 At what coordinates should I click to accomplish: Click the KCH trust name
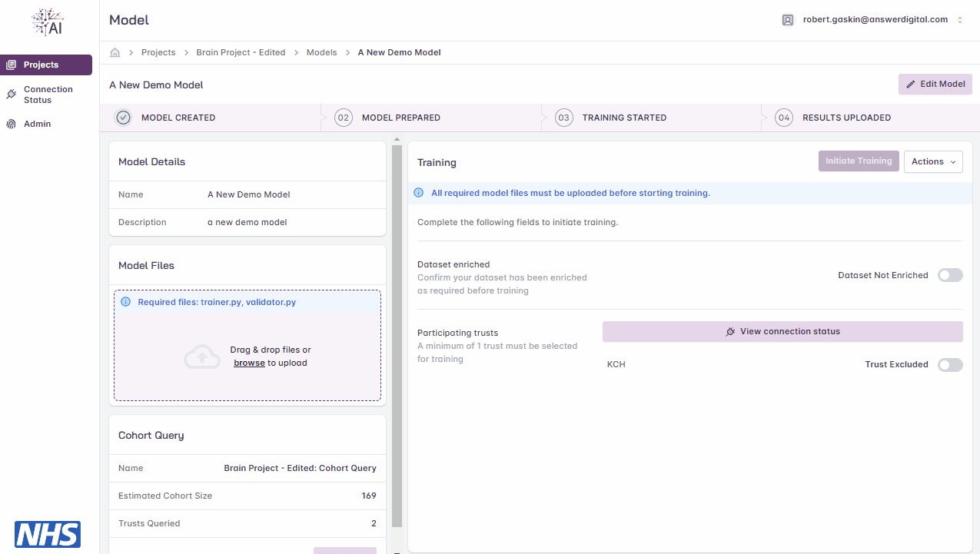[x=616, y=364]
